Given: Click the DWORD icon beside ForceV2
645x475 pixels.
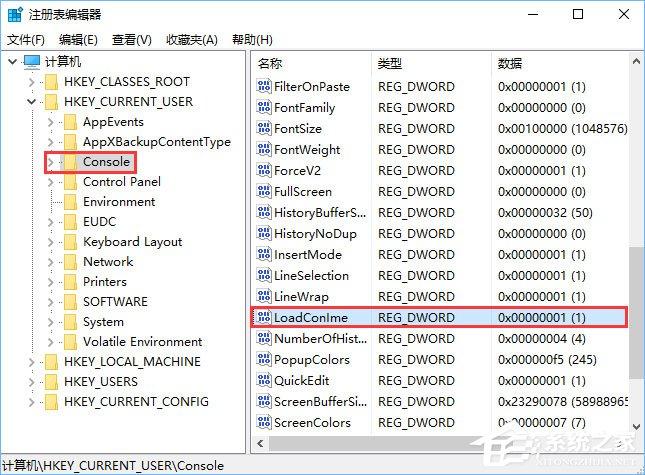Looking at the screenshot, I should 264,170.
